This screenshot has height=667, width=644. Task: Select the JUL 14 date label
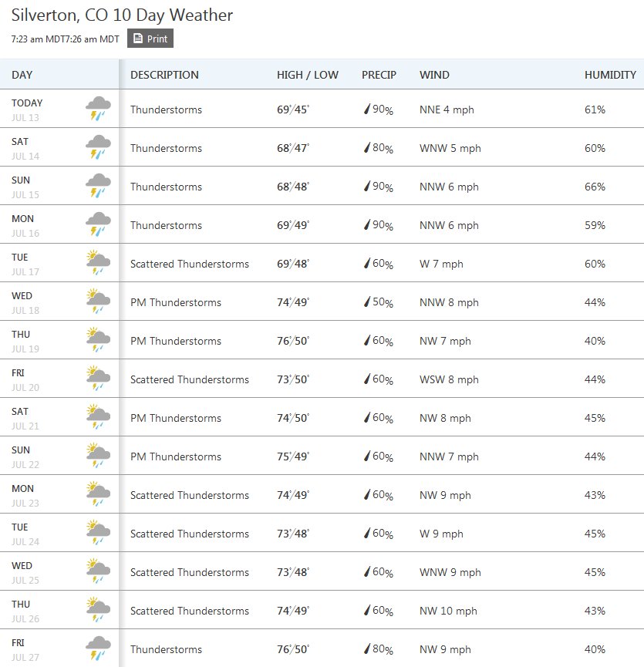[25, 156]
